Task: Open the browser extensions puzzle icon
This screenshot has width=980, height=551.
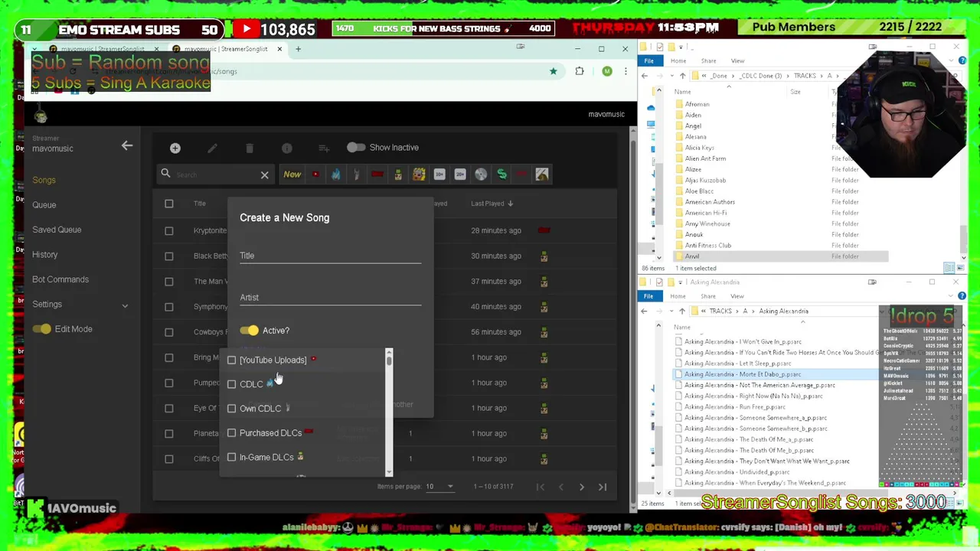Action: [x=580, y=71]
